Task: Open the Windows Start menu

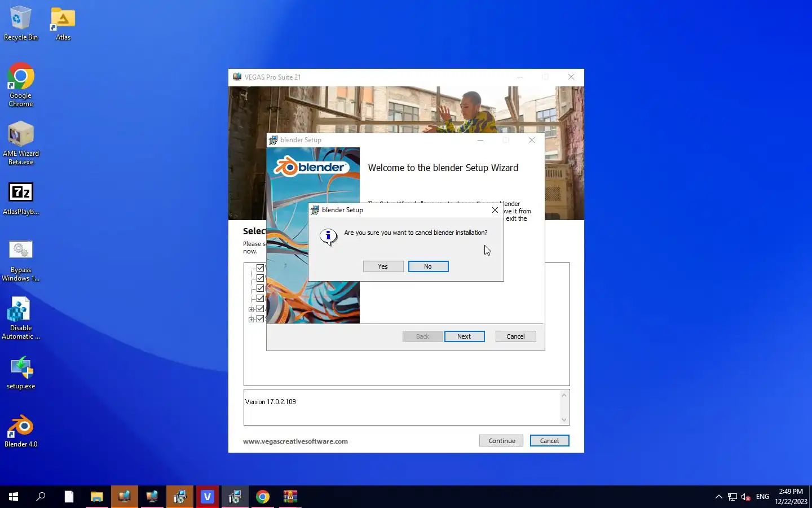Action: pos(14,497)
